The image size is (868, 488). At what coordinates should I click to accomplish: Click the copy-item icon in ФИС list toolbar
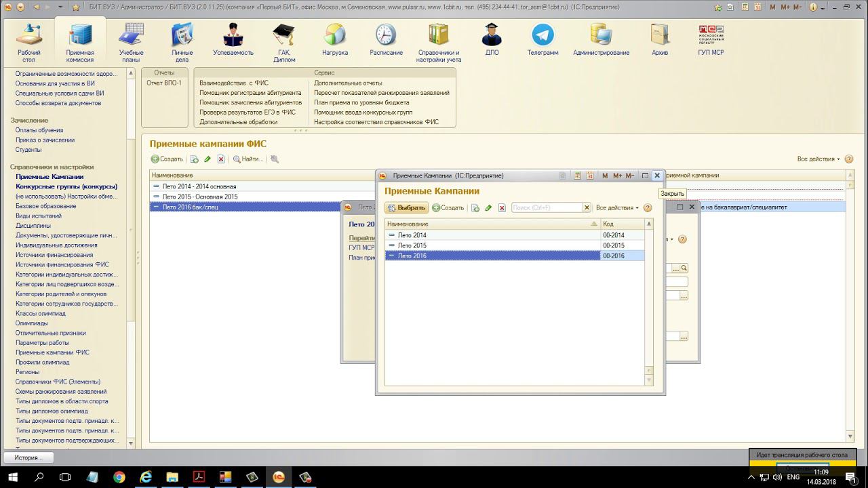click(194, 159)
